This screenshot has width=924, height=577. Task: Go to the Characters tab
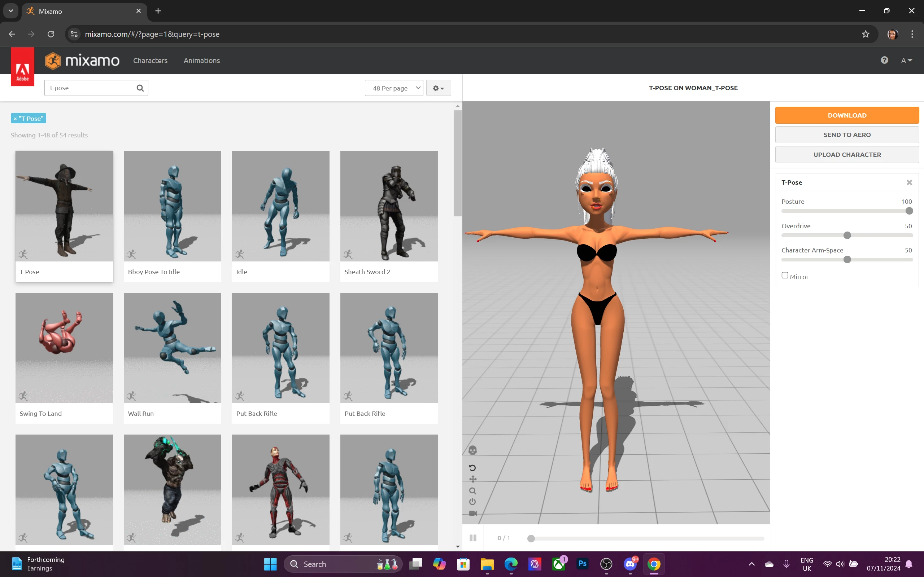point(150,61)
